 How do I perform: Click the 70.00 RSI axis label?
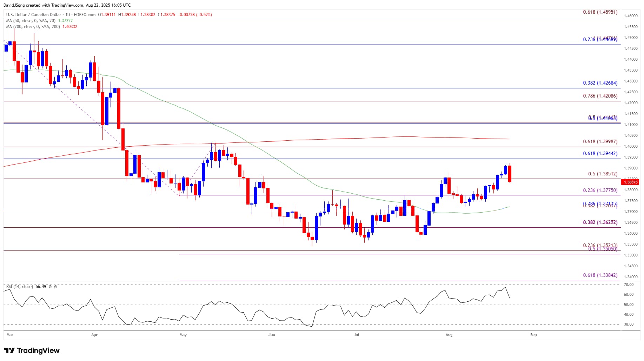click(629, 285)
